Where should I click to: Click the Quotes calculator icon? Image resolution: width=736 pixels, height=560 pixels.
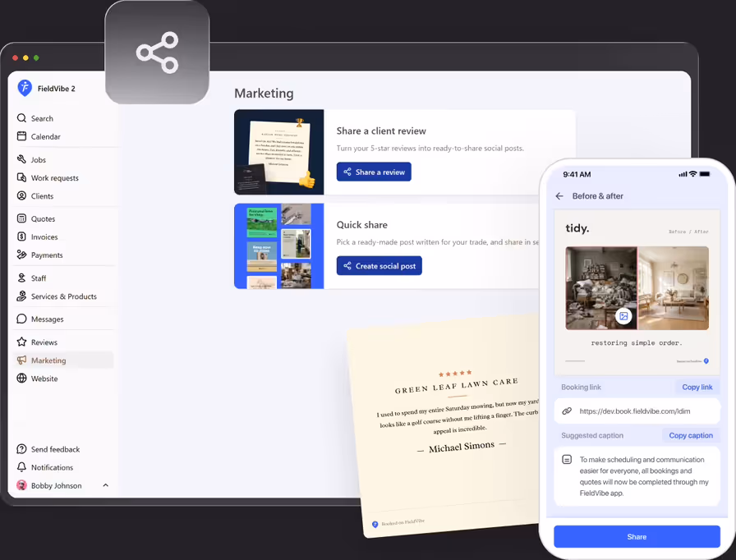click(21, 218)
